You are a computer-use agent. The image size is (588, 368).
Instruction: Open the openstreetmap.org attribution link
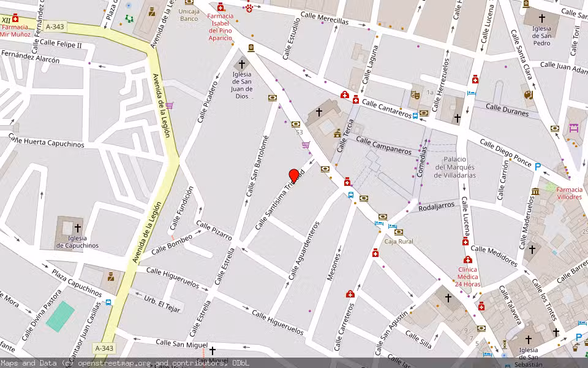coord(115,363)
